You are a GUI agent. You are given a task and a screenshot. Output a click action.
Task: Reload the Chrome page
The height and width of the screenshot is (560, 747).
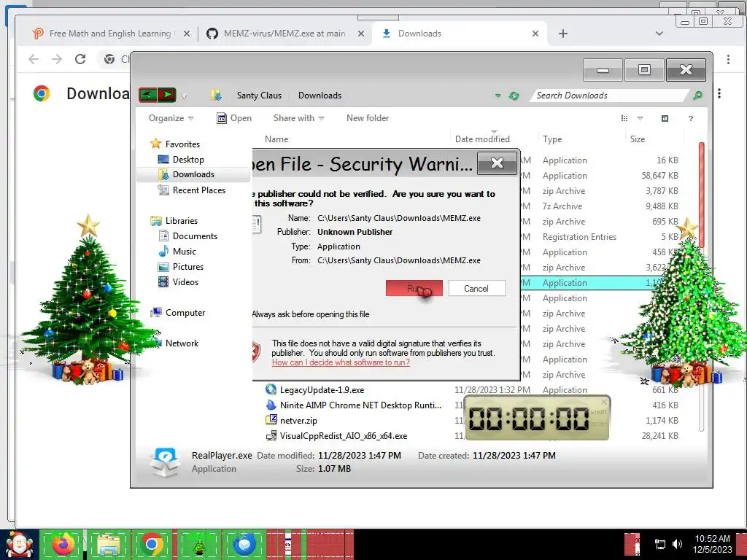[x=80, y=58]
